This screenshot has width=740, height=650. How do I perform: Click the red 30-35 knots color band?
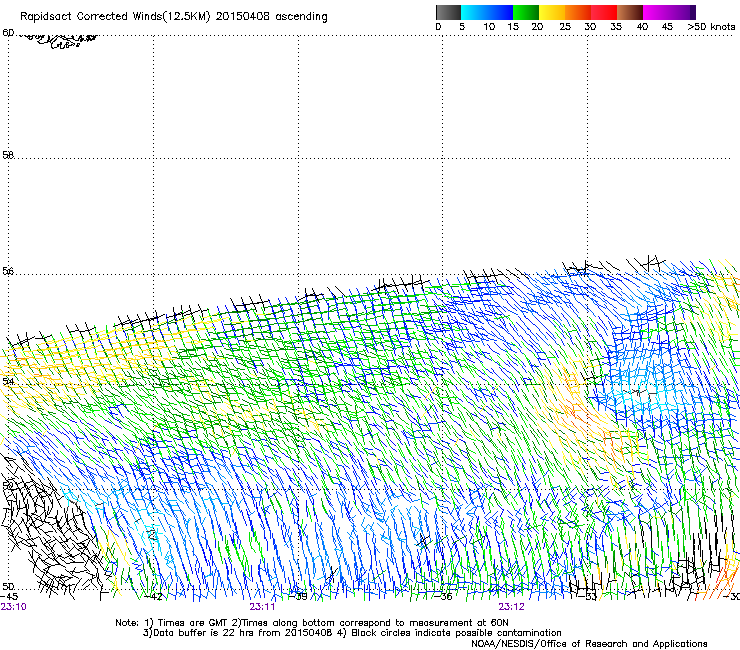coord(604,12)
